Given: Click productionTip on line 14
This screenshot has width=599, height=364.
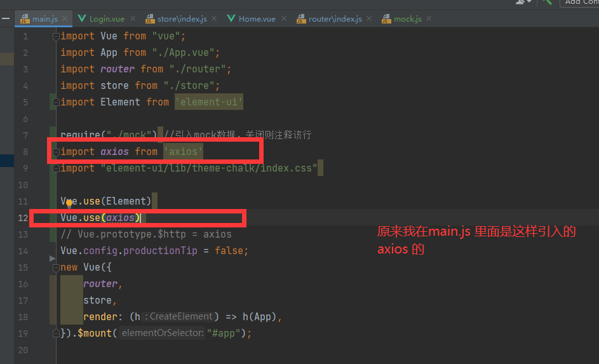Looking at the screenshot, I should [x=160, y=250].
